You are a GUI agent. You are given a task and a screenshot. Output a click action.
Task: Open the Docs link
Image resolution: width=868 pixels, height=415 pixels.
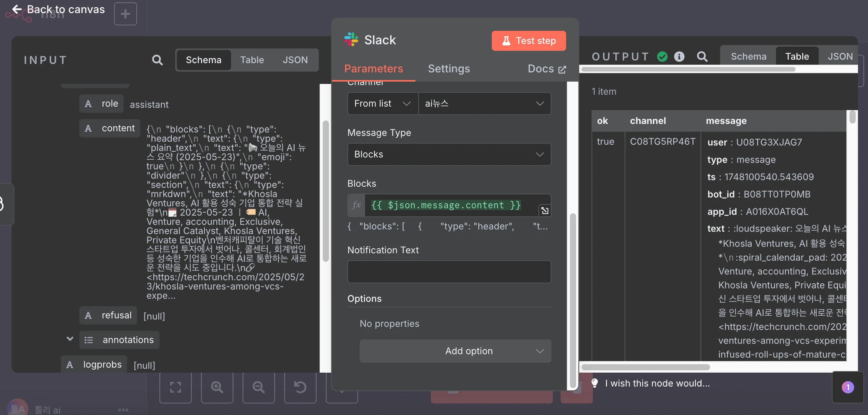point(547,69)
